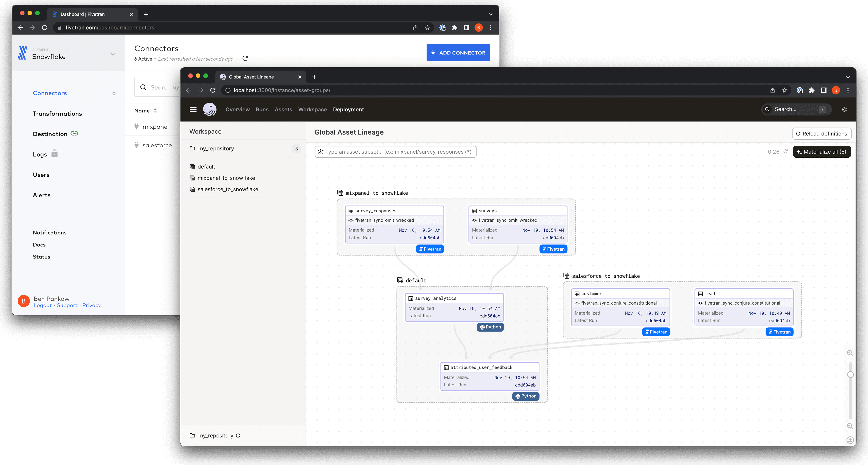The width and height of the screenshot is (868, 465).
Task: Click the export graph download icon
Action: [850, 440]
